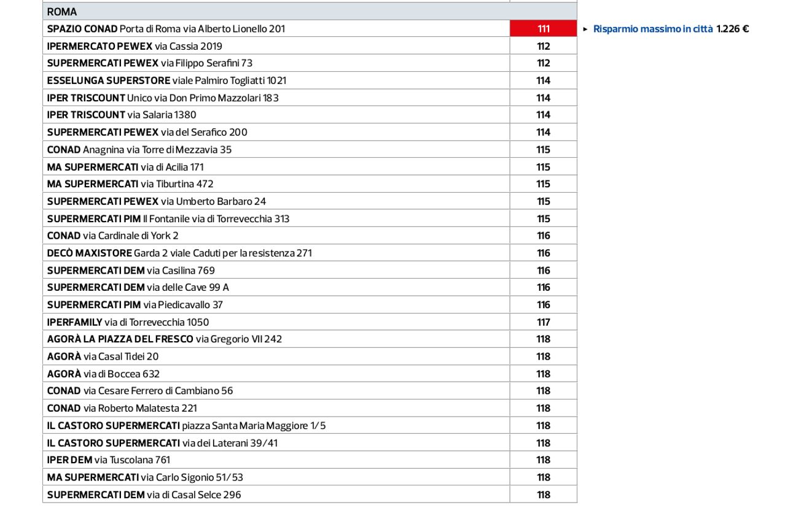Select MA SUPERMERCATI via Carlo Sigonio 51/53

310,477
